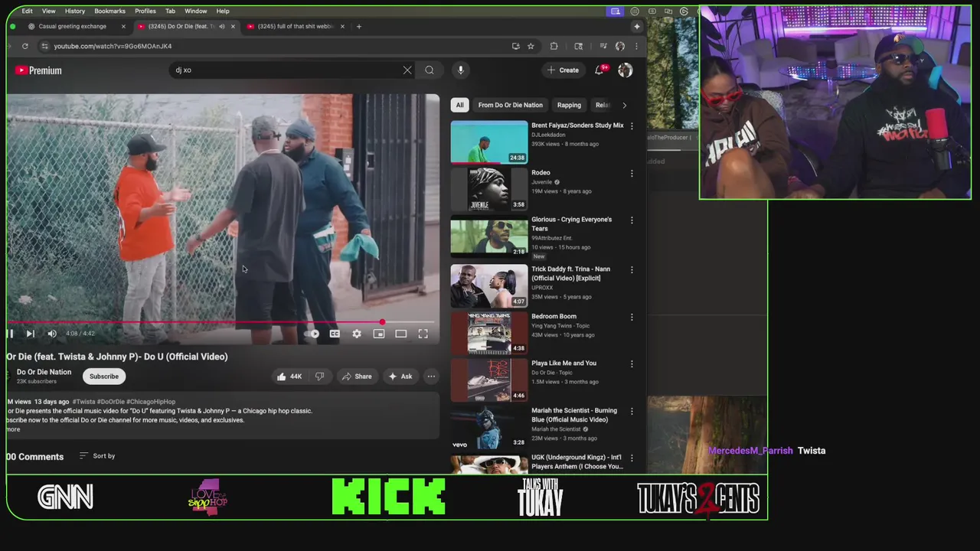
Task: Open YouTube notifications bell
Action: [601, 70]
